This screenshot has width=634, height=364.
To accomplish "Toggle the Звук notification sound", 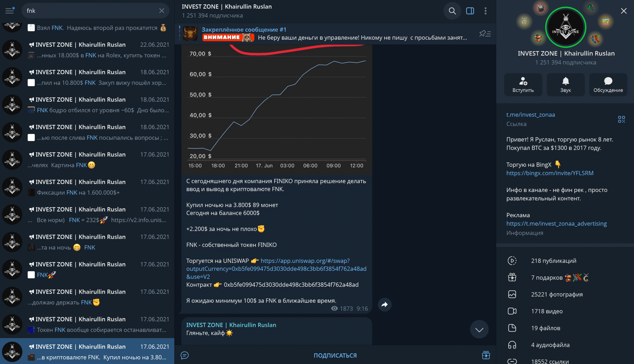I will coord(565,85).
